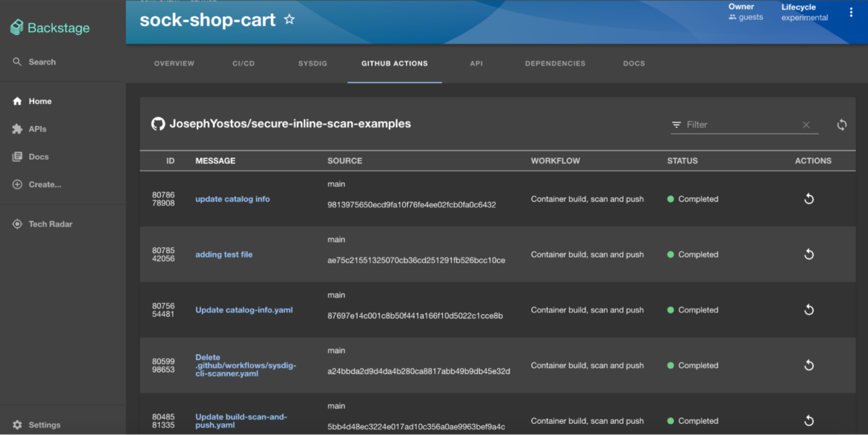The image size is (868, 435).
Task: Switch to the CI/CD tab
Action: pos(243,63)
